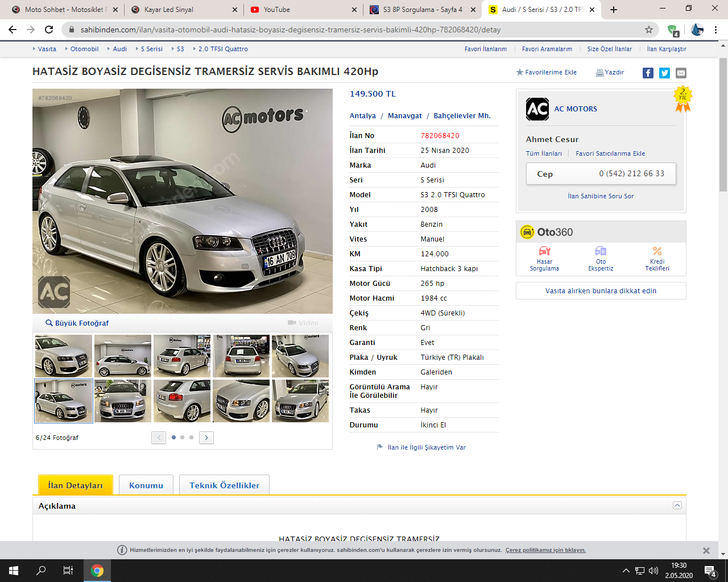Click the Hasar Sorgulama icon
Viewport: 728px width, 582px height.
544,251
